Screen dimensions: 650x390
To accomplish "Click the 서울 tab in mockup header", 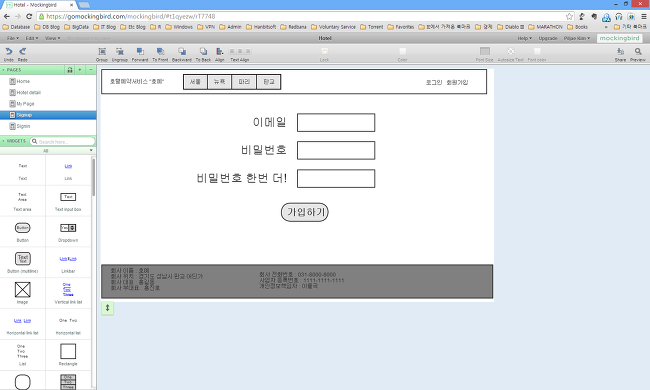I will [195, 82].
